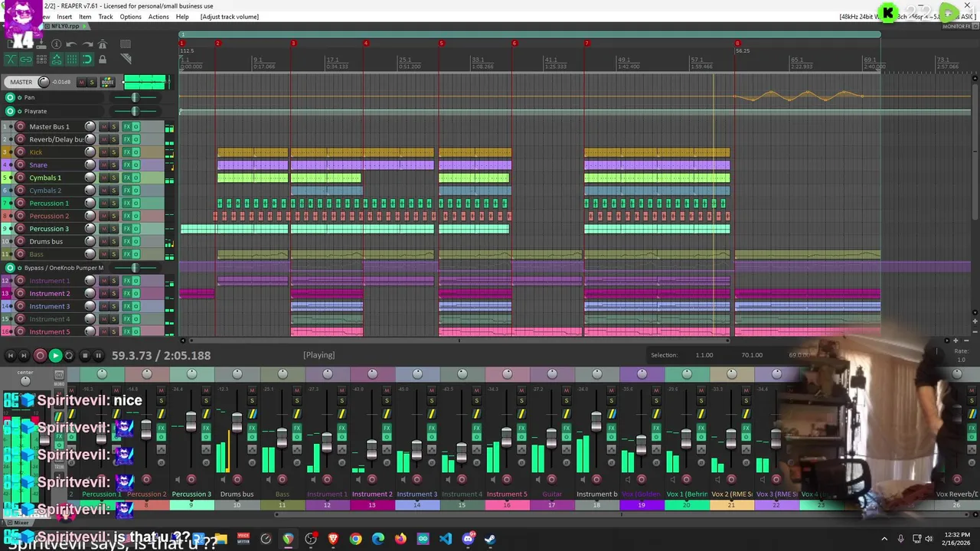Open Visual Studio Code from taskbar

coord(446,539)
